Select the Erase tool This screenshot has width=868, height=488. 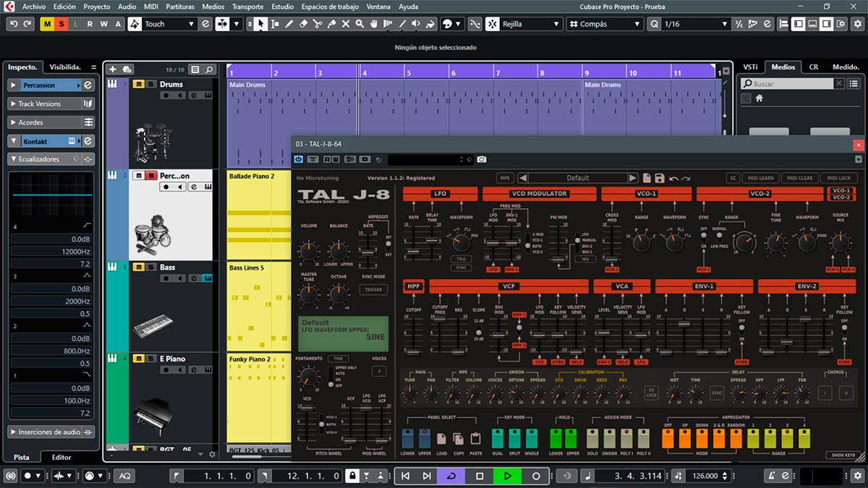[303, 24]
